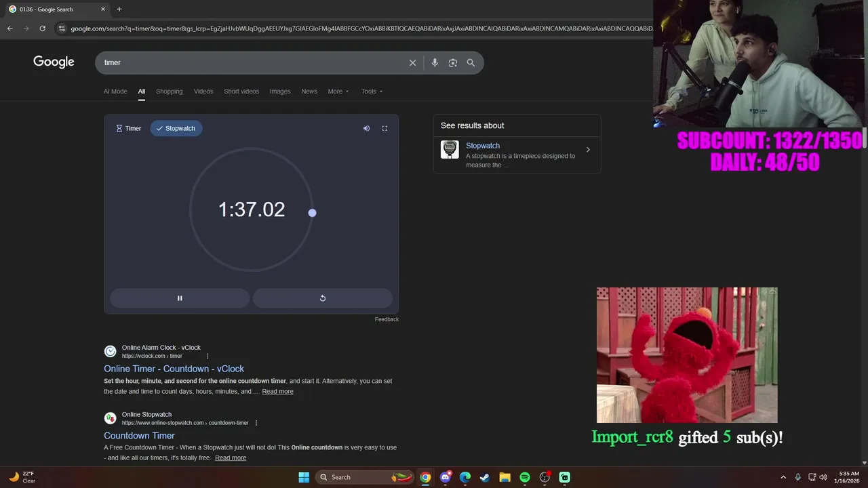Go forward in browser history
The height and width of the screenshot is (488, 868).
[26, 28]
